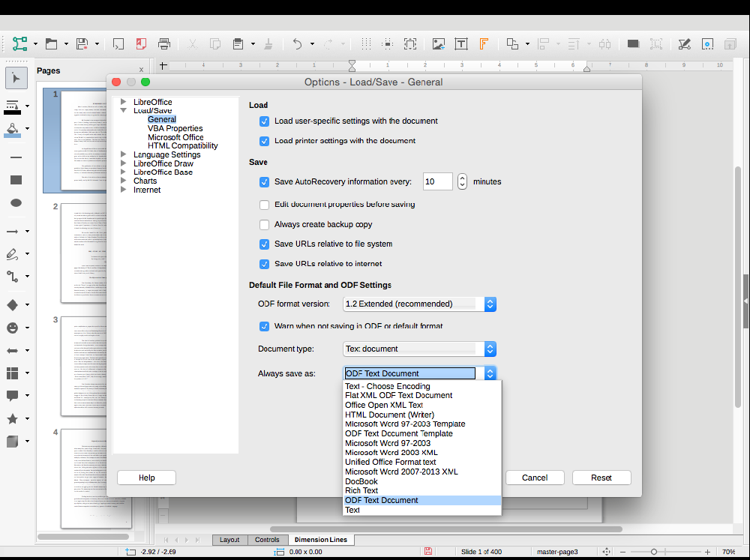Uncheck Load user-specific settings with the document
Screen dimensions: 750x560
pos(264,121)
